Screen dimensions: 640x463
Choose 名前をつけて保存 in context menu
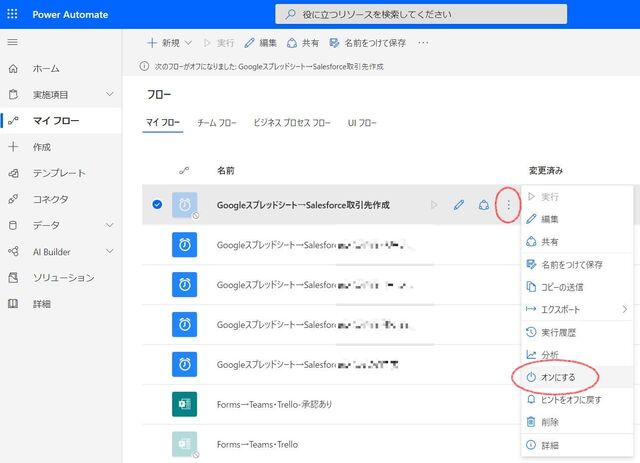(x=577, y=265)
